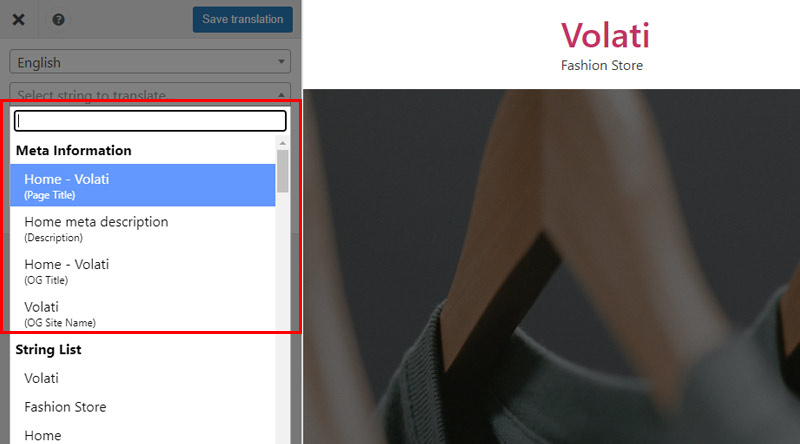Screen dimensions: 800x444
Task: Open the help question mark icon
Action: click(58, 19)
